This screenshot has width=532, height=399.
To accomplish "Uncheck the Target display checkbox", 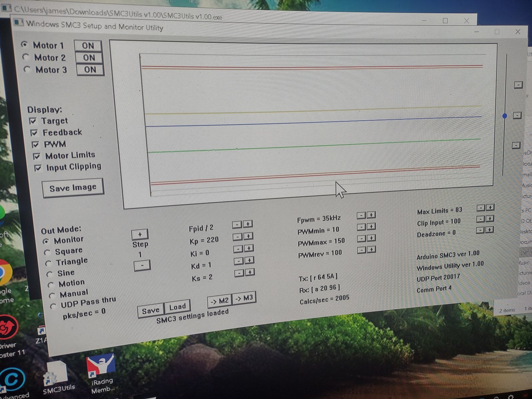I will [33, 121].
